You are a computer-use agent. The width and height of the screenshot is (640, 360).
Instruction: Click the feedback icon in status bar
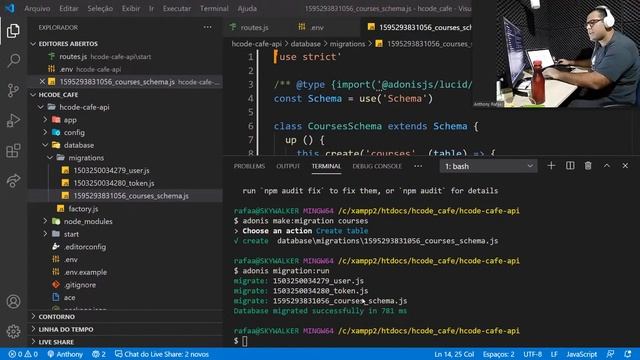tap(610, 354)
